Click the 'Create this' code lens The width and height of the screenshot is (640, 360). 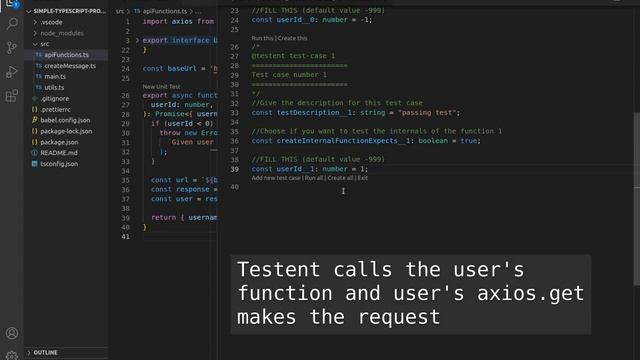click(x=293, y=38)
